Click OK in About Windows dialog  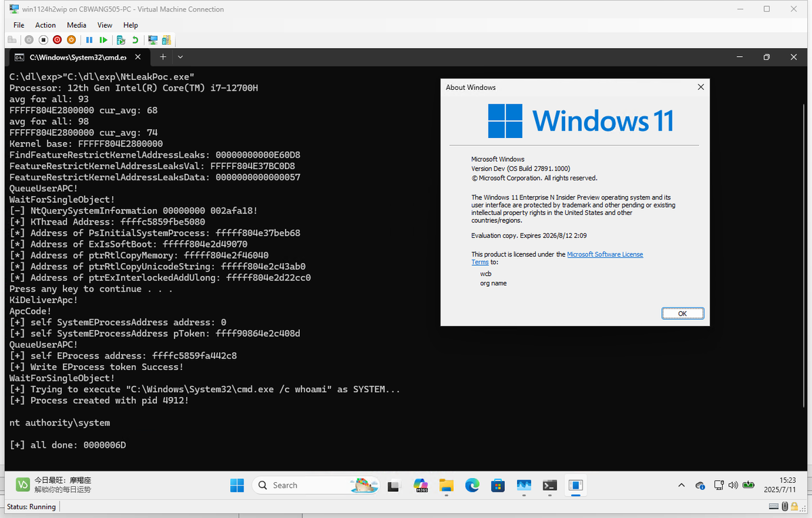click(682, 314)
